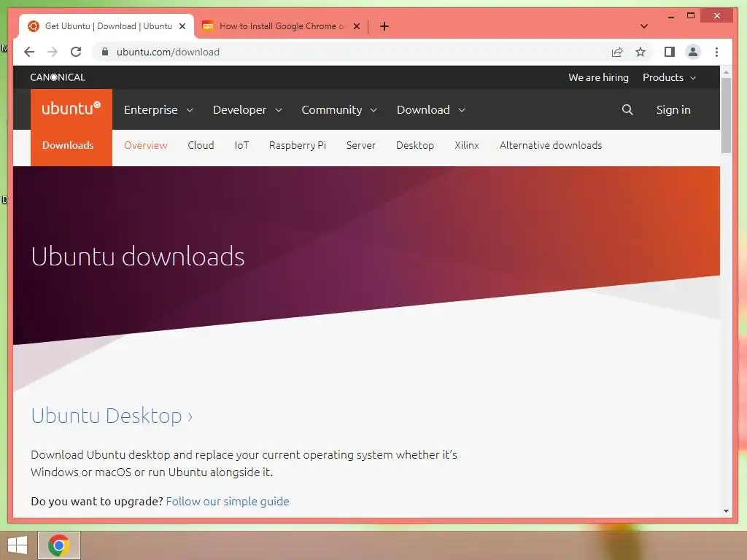Minimize the Chrome window

[x=671, y=16]
